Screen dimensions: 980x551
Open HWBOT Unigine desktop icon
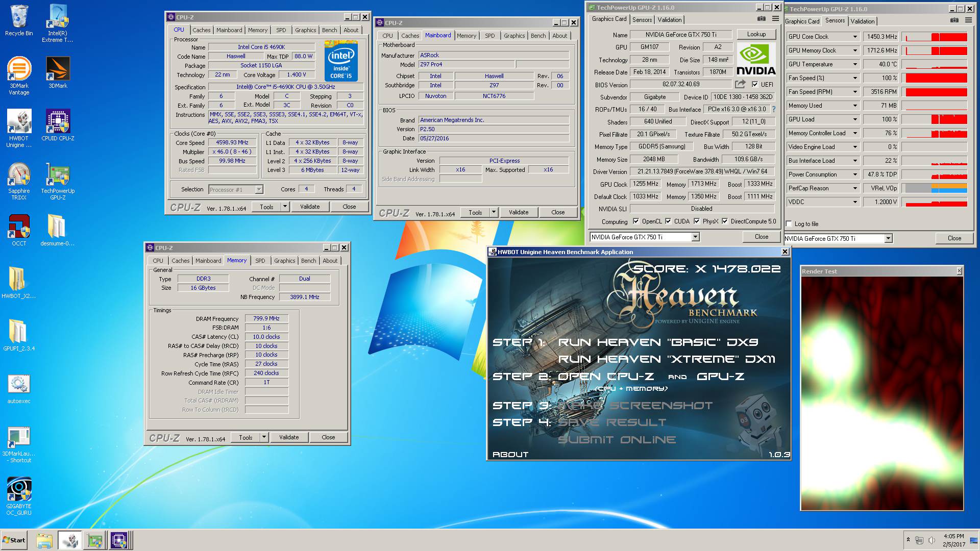coord(19,129)
